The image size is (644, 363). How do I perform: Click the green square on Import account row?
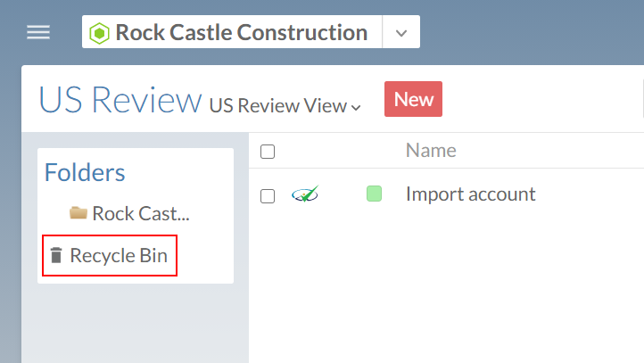pos(374,194)
